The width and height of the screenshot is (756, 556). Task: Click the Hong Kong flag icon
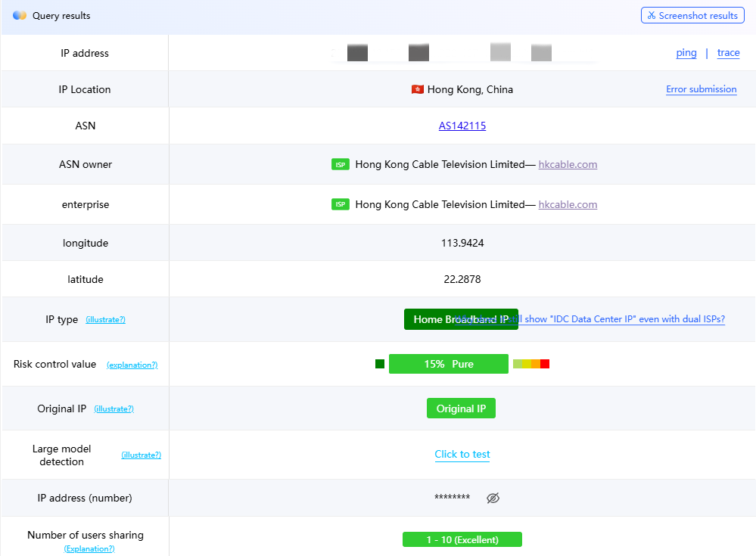click(x=418, y=89)
